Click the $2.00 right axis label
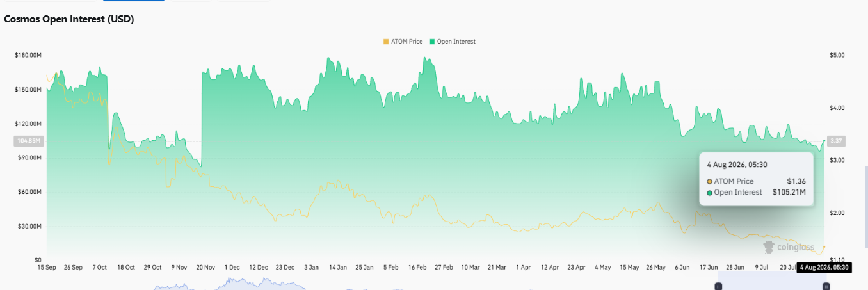 837,213
